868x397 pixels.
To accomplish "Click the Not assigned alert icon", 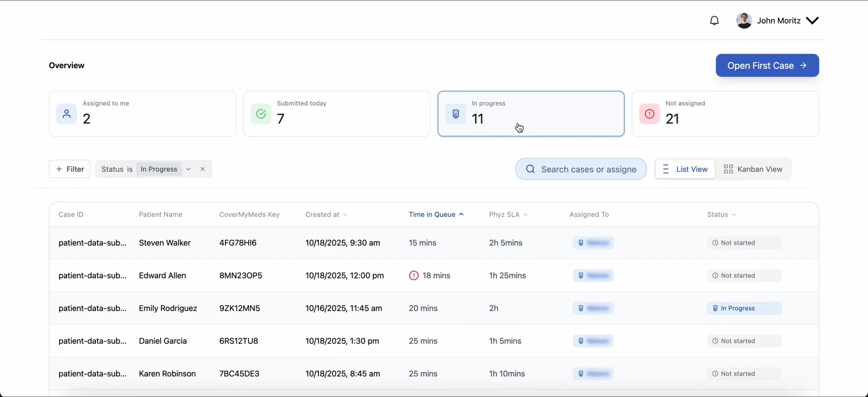I will click(650, 114).
